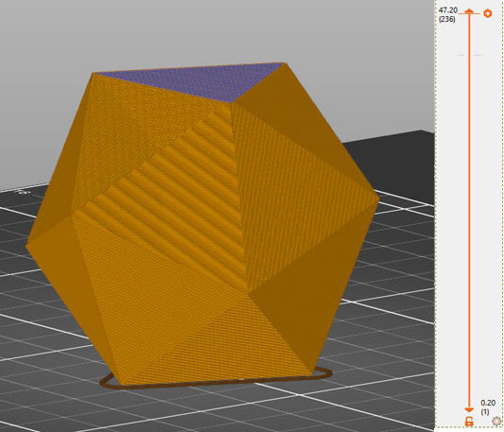Click the middle of orange layer track
This screenshot has width=504, height=432.
469,211
